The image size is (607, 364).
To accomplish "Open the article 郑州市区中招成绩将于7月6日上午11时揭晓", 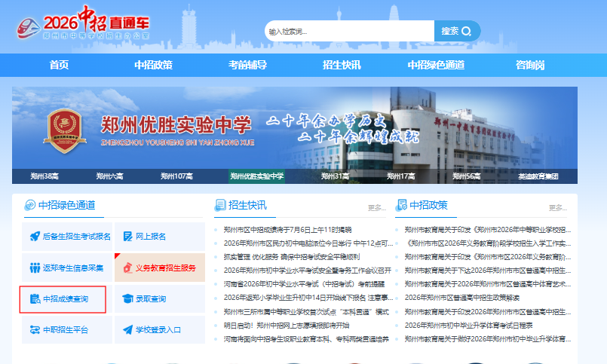I will coord(287,230).
